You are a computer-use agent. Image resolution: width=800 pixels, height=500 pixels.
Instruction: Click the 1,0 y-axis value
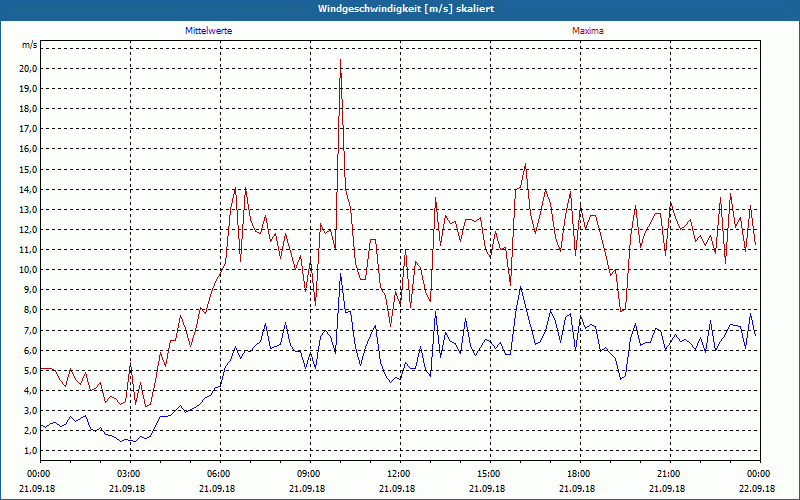[31, 451]
